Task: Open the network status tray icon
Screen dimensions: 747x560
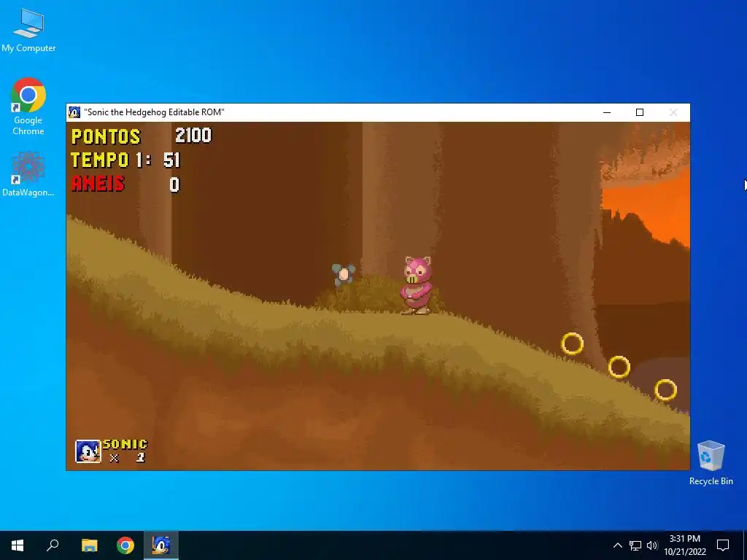Action: 635,545
